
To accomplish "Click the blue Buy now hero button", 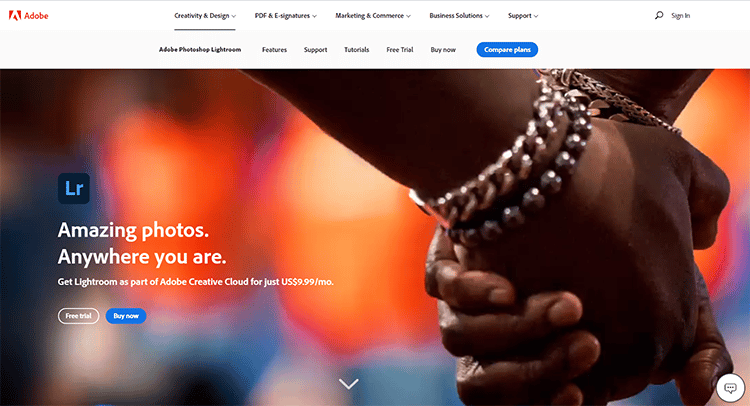I will click(126, 316).
